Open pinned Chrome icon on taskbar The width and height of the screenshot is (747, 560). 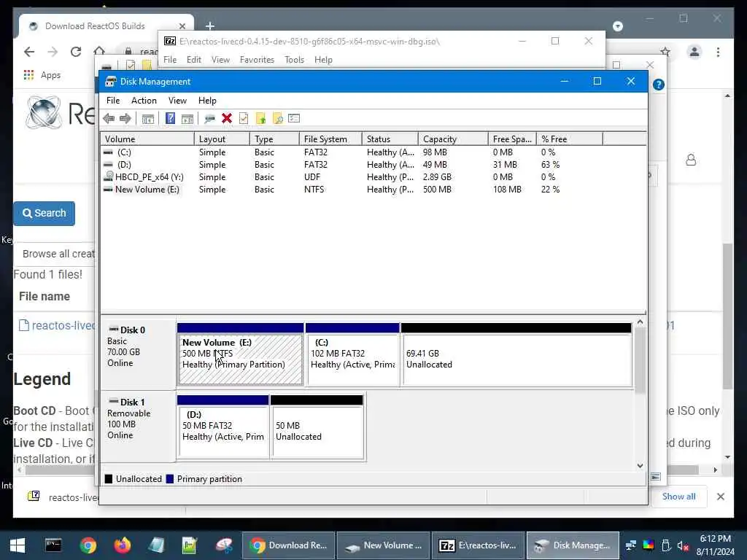click(88, 545)
